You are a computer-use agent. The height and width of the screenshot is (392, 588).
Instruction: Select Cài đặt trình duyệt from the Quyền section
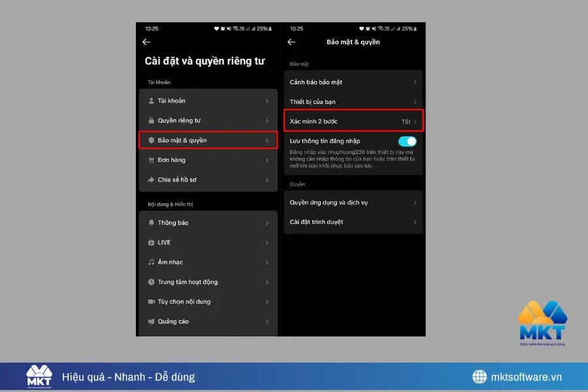click(x=353, y=222)
